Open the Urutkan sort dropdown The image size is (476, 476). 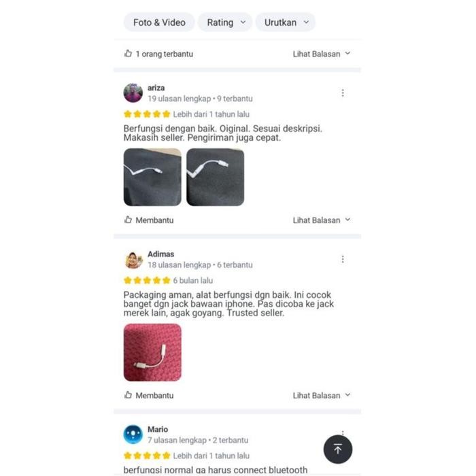(x=286, y=22)
